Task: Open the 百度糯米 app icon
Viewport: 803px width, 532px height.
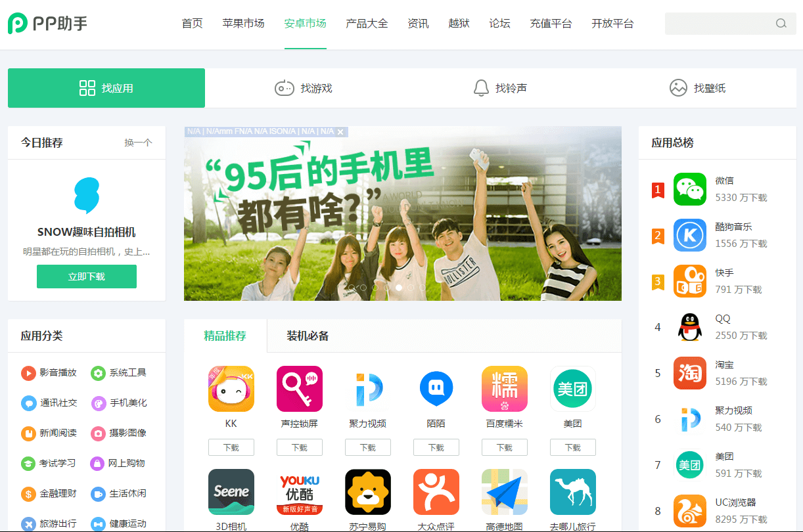Action: (505, 389)
